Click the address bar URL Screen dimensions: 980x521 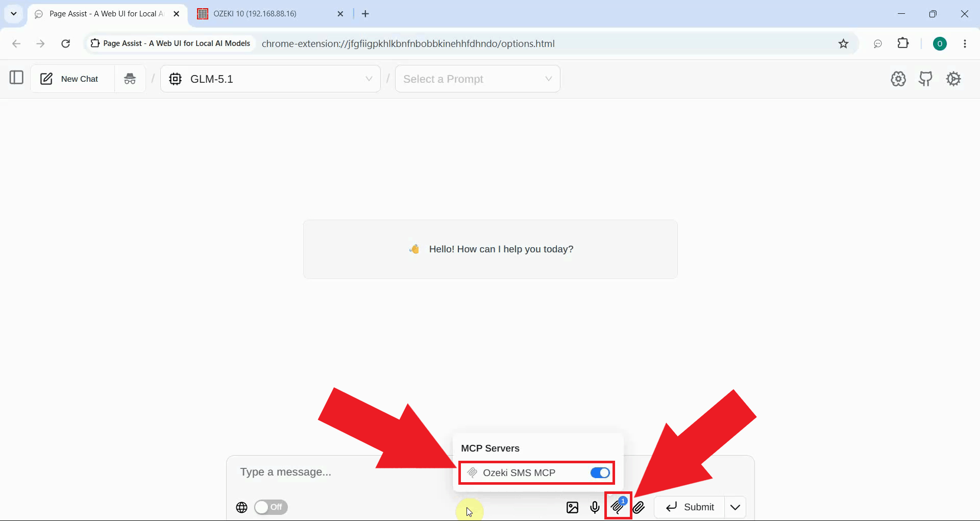point(408,43)
